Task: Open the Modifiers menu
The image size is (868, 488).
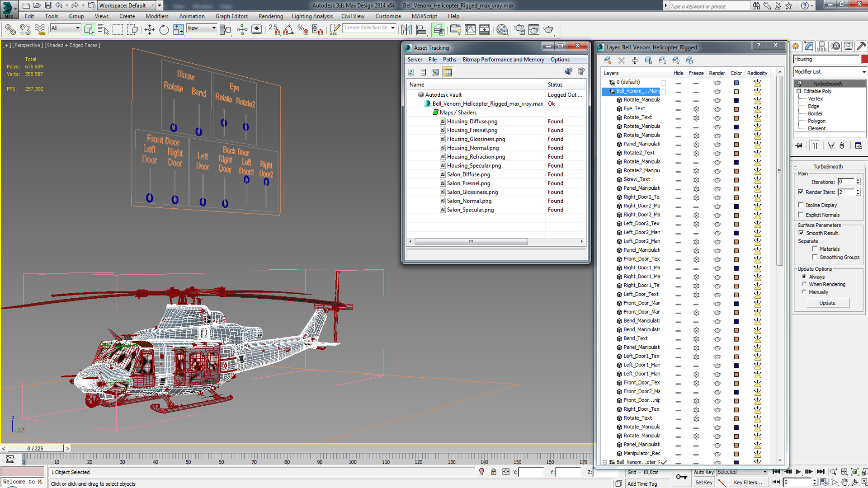Action: [157, 16]
